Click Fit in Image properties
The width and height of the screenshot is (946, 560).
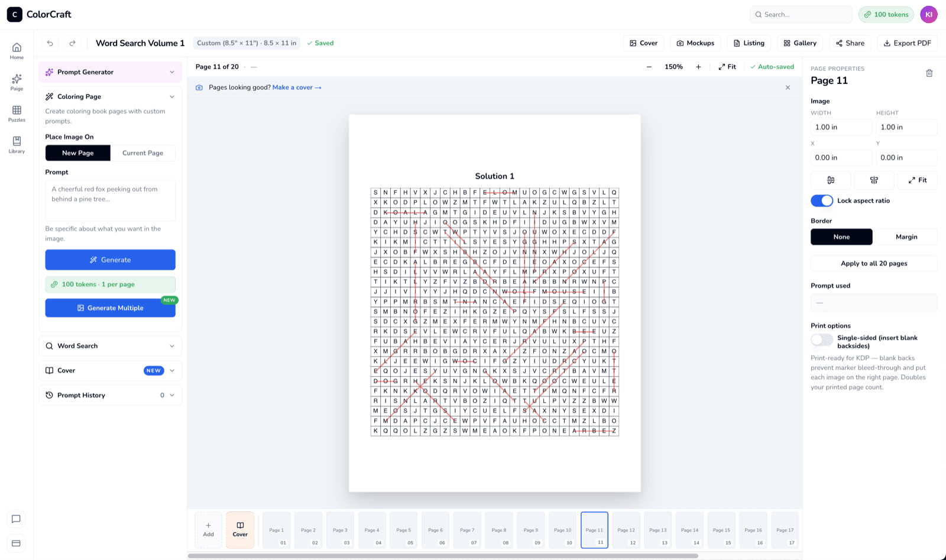[917, 180]
